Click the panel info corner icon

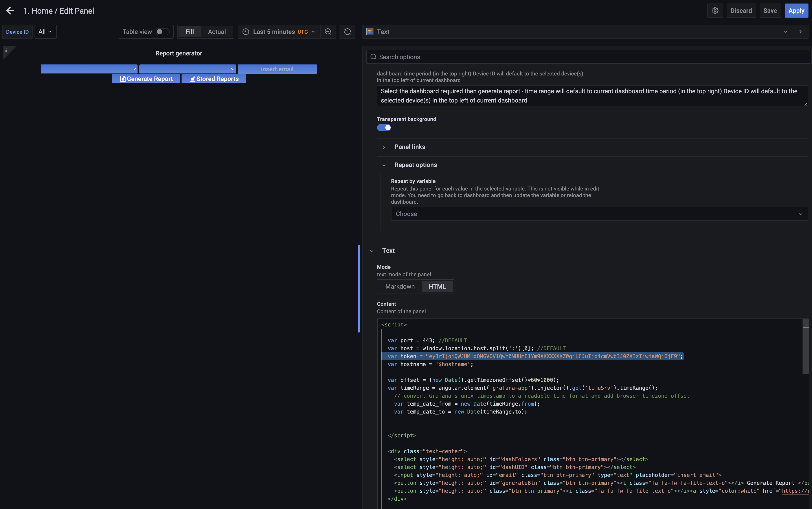(x=6, y=51)
